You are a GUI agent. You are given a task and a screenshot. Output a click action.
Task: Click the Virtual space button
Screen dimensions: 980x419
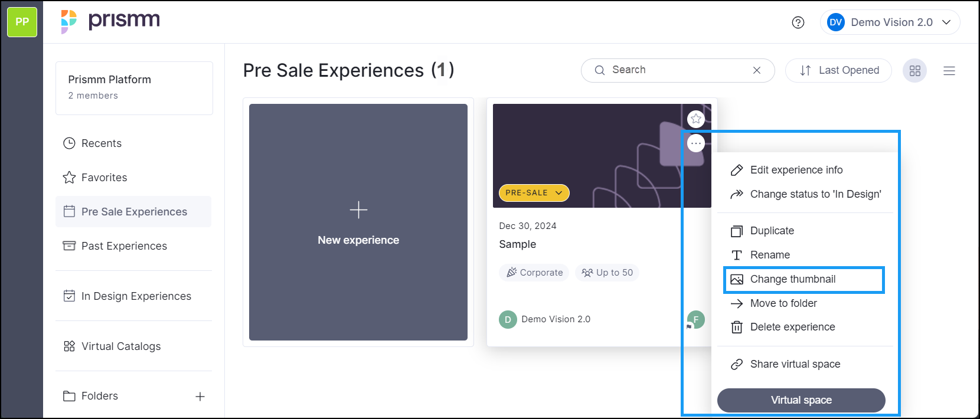801,400
